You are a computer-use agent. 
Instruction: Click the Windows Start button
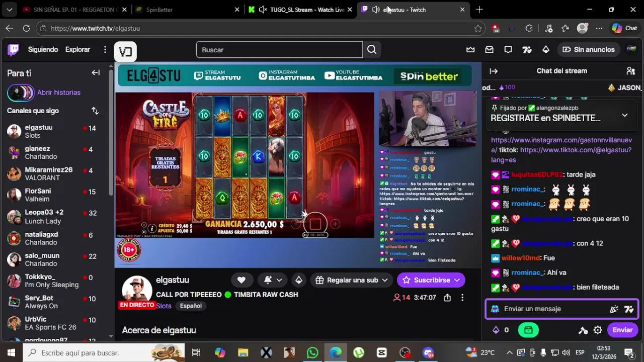click(x=11, y=352)
